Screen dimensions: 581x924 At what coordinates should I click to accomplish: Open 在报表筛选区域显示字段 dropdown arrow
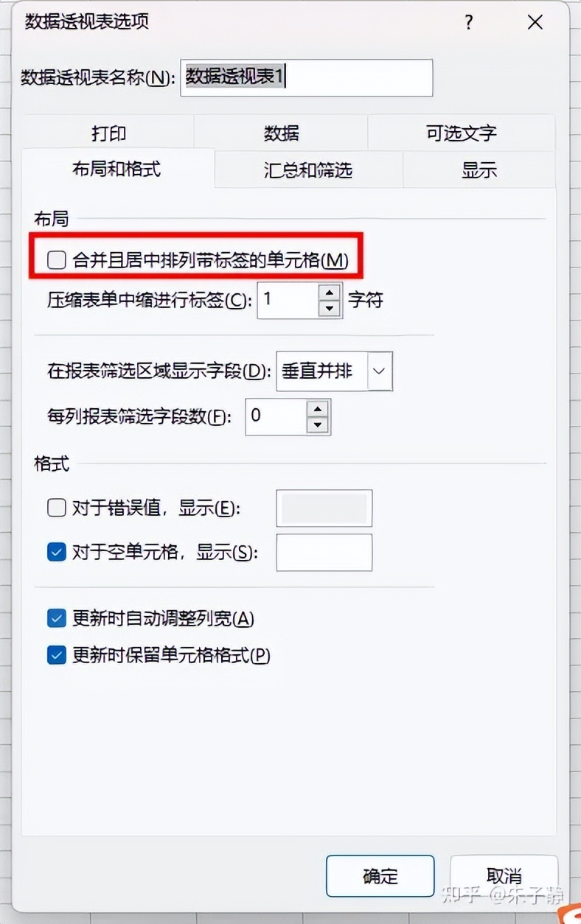point(379,371)
